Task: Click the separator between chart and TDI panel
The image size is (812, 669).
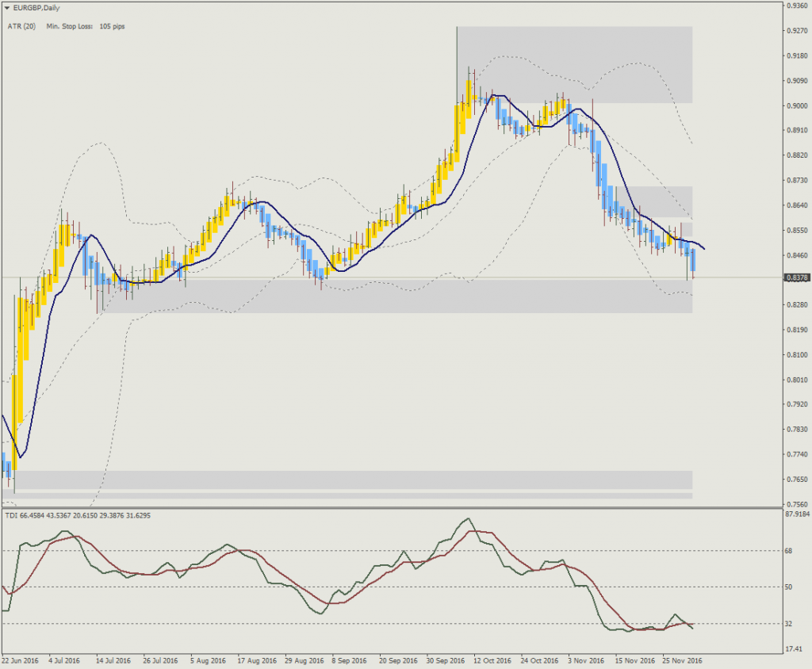Action: [x=389, y=507]
